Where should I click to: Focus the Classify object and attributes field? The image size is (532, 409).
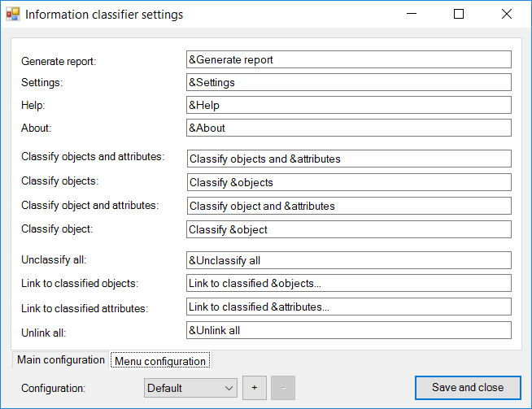(x=348, y=206)
